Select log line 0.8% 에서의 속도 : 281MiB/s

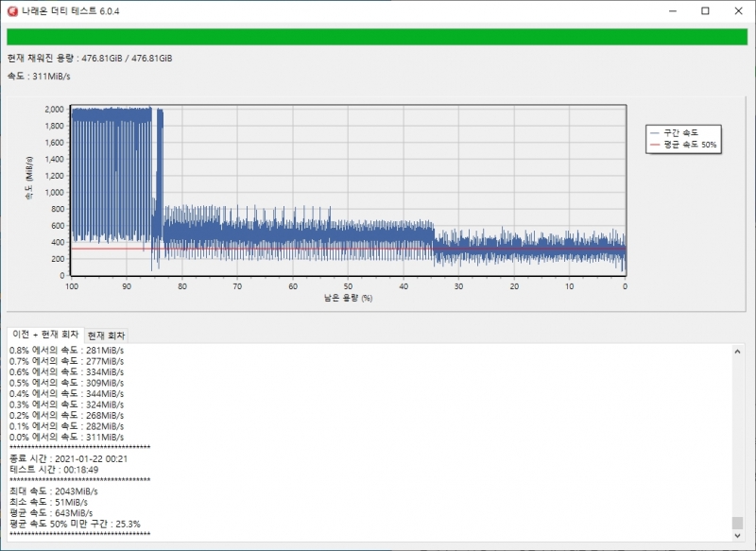(66, 351)
